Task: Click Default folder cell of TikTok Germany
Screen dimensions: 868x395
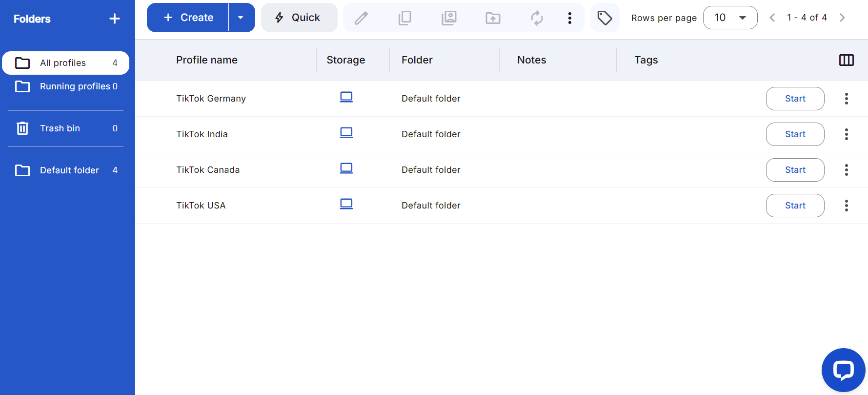Action: click(431, 99)
